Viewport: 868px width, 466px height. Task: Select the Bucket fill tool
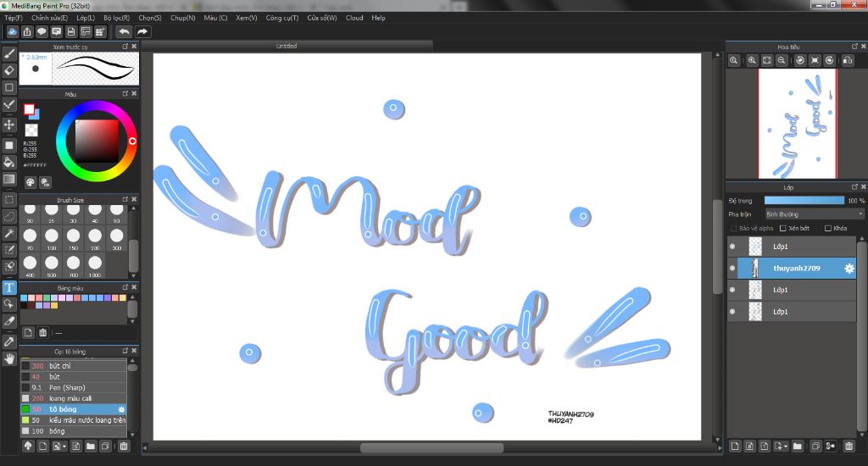8,162
